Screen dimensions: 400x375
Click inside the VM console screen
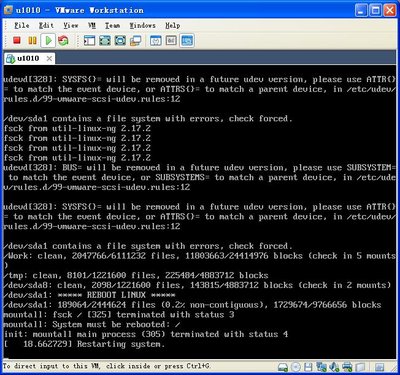199,212
